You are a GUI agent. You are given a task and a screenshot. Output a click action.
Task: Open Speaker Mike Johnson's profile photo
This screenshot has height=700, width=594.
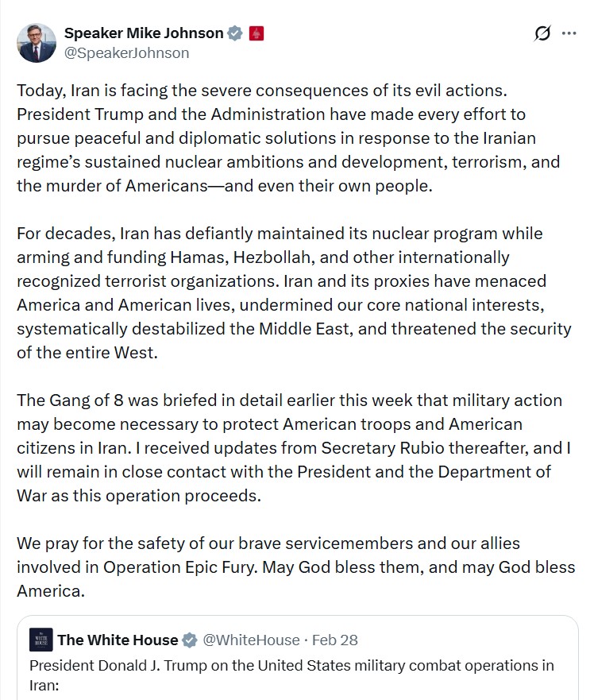coord(37,43)
